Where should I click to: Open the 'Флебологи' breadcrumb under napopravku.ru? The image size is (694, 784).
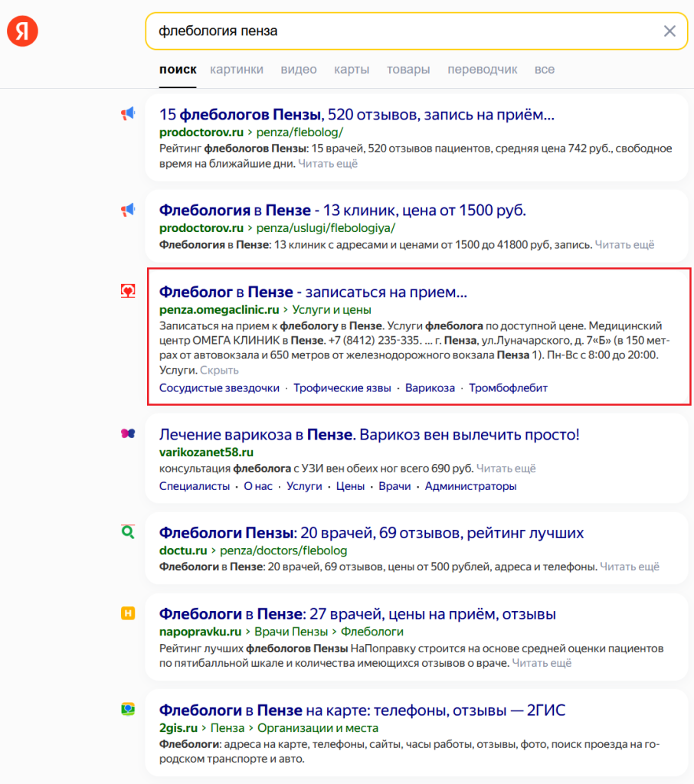(x=372, y=632)
